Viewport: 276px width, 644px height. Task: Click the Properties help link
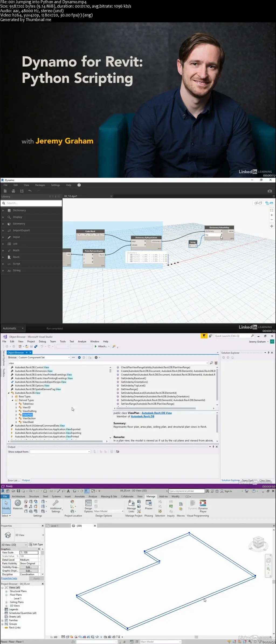[x=9, y=578]
